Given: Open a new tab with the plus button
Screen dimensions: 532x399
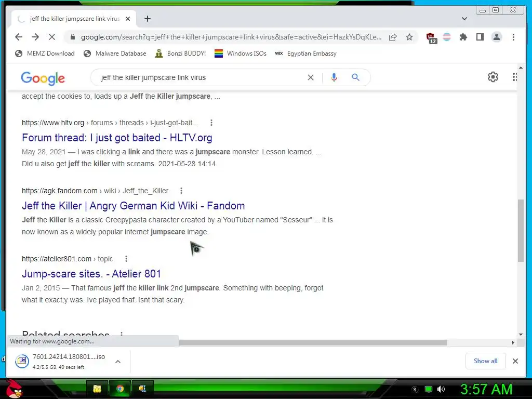Looking at the screenshot, I should click(x=147, y=19).
